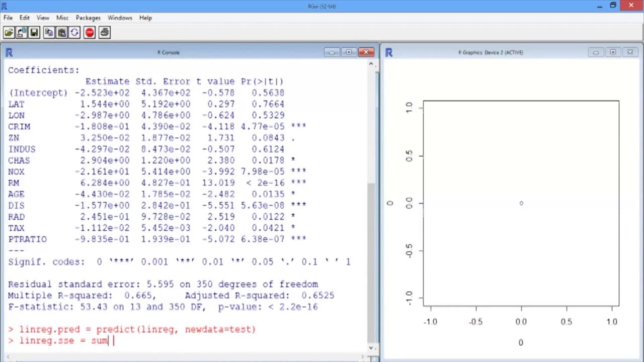Screen dimensions: 644x362
Task: Click the Save workspace floppy icon
Action: [34, 33]
